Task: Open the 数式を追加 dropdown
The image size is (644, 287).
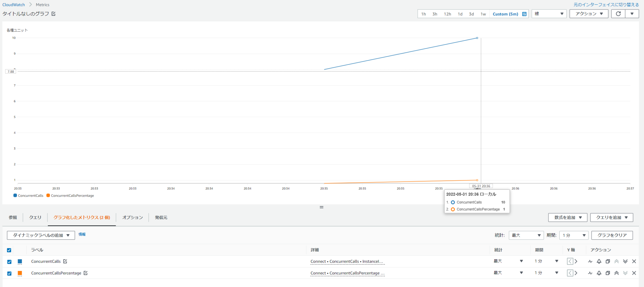Action: point(568,217)
